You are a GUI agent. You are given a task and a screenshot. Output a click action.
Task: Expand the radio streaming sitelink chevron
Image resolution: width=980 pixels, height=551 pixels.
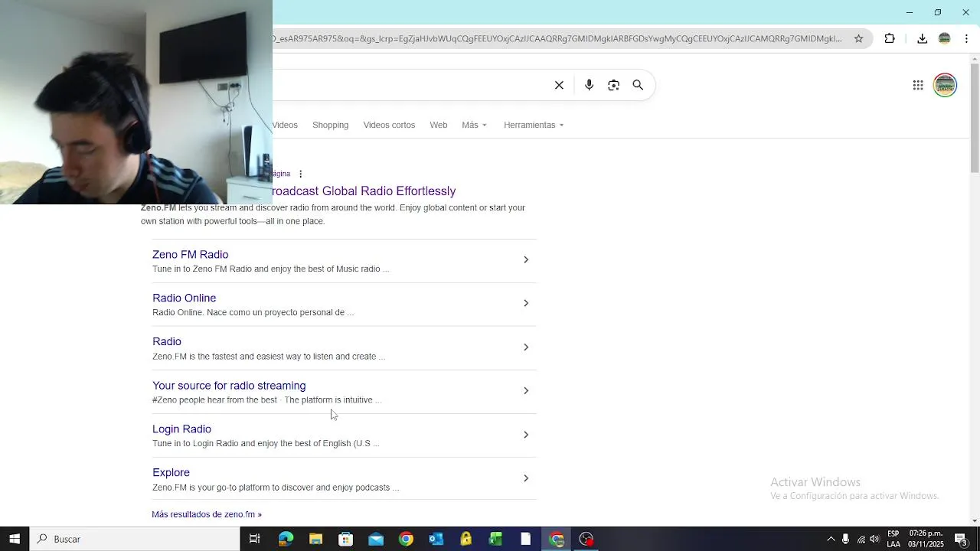tap(526, 391)
